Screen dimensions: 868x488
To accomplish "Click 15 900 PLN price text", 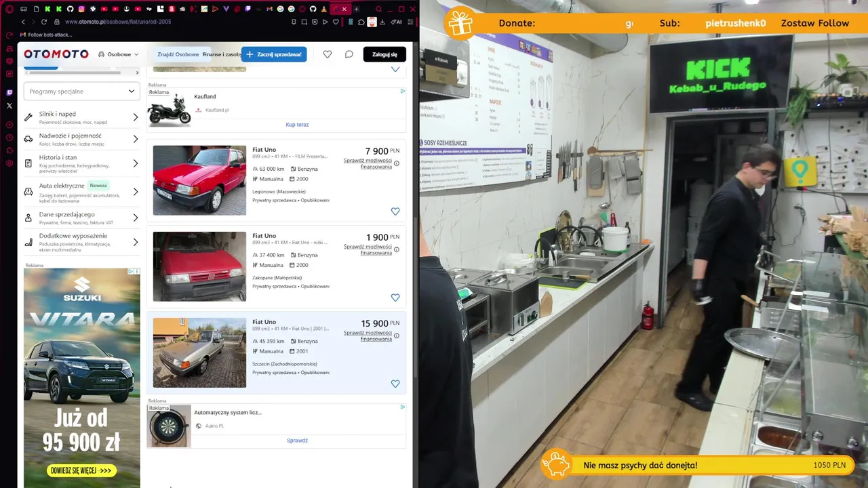I will coord(380,323).
